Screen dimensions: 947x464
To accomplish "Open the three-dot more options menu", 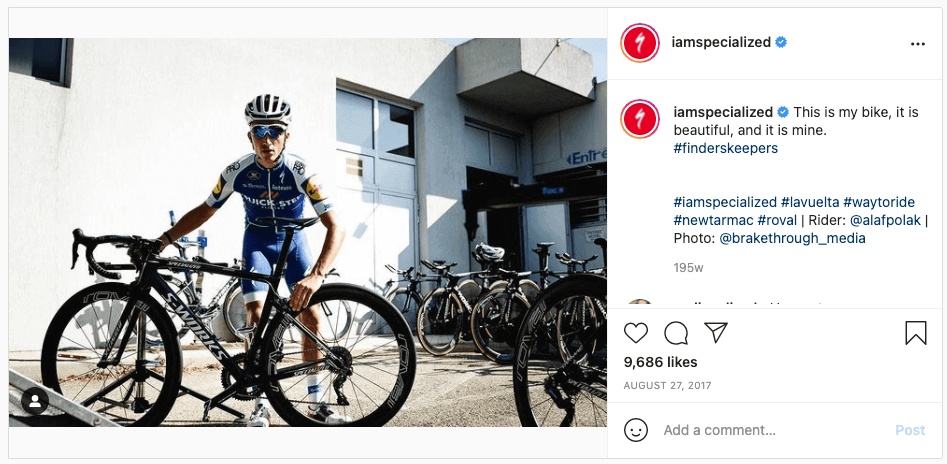I will [x=918, y=44].
